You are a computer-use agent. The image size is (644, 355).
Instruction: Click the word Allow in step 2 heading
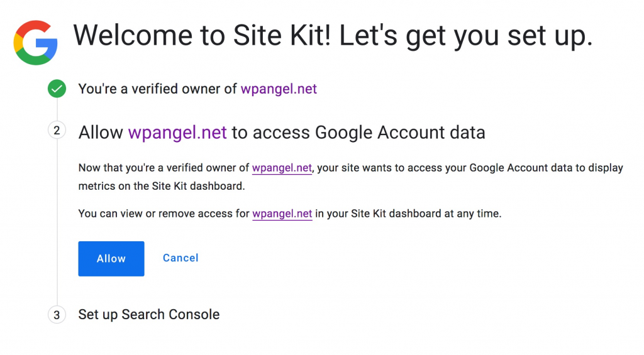(101, 133)
